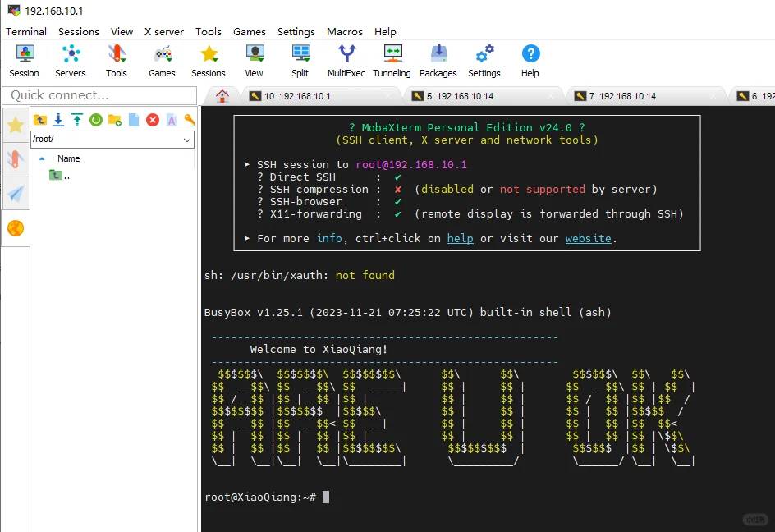Open the star Sessions sidebar tab
This screenshot has height=532, width=775.
point(16,125)
